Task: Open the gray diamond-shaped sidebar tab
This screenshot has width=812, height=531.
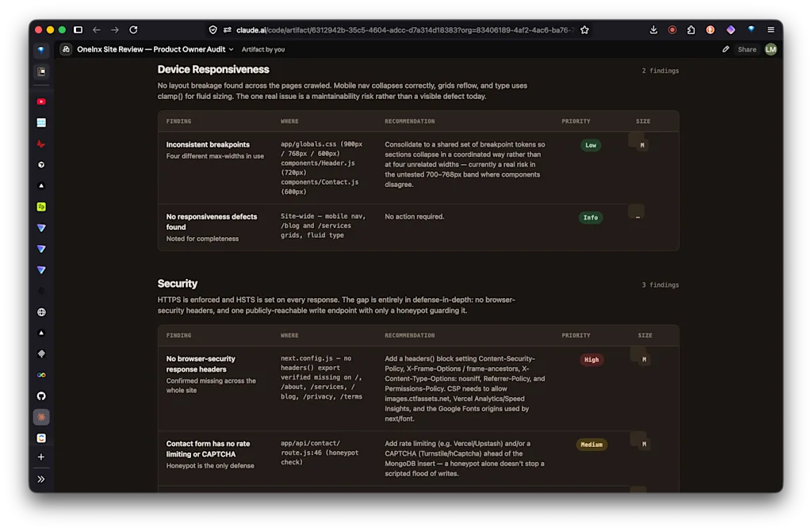Action: pyautogui.click(x=41, y=354)
